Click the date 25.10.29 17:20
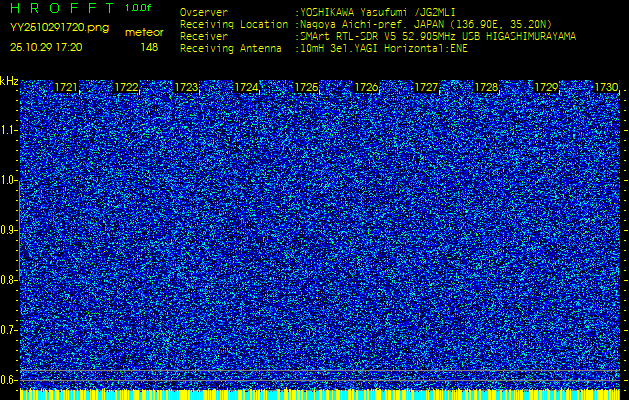 46,47
